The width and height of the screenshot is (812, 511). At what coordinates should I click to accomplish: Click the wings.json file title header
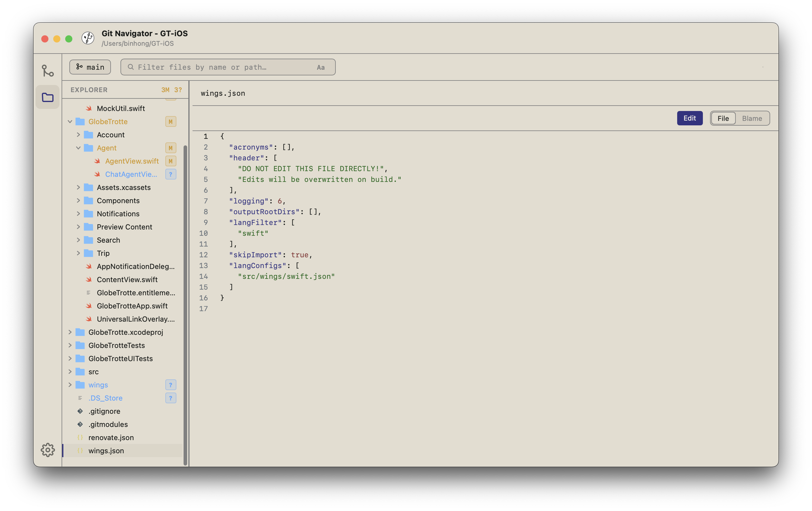pyautogui.click(x=223, y=93)
